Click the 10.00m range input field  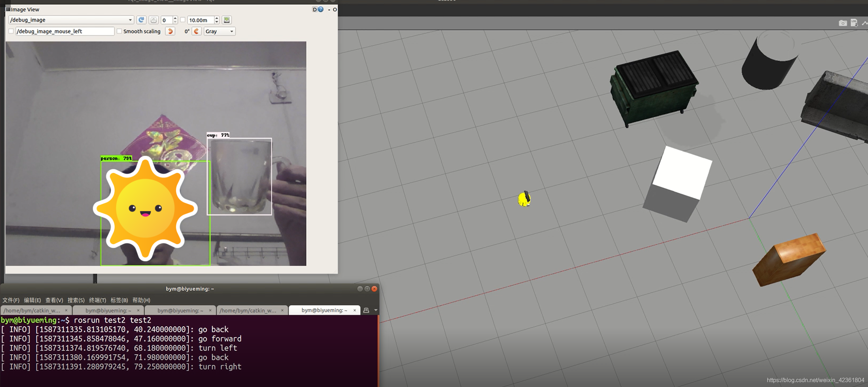tap(201, 20)
